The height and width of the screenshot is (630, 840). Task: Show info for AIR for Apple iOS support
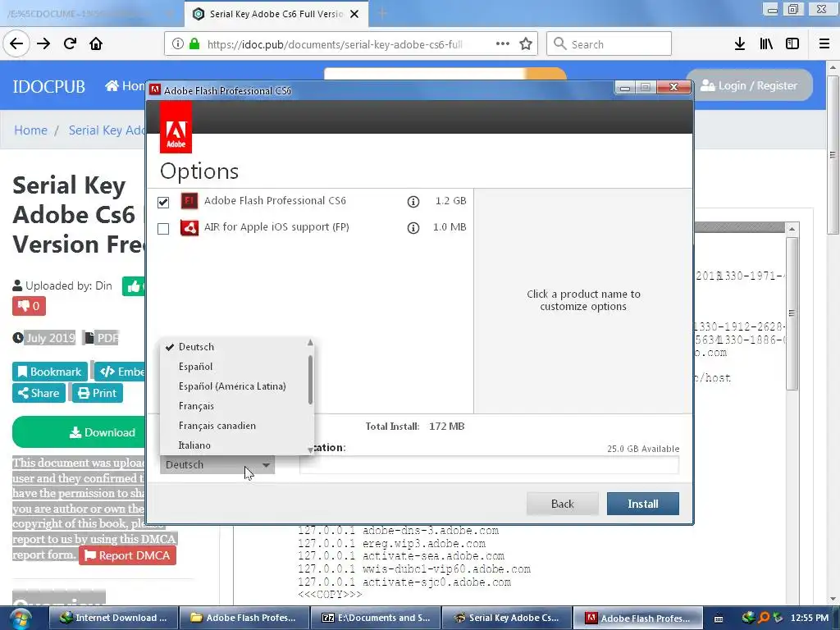click(x=413, y=228)
